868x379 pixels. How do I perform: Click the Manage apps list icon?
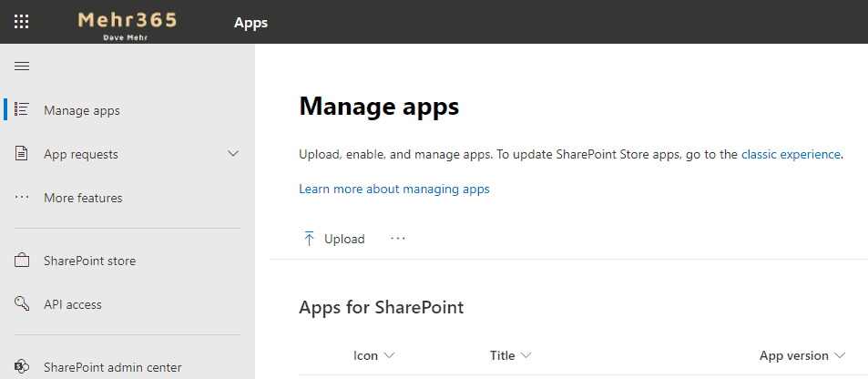[x=22, y=110]
